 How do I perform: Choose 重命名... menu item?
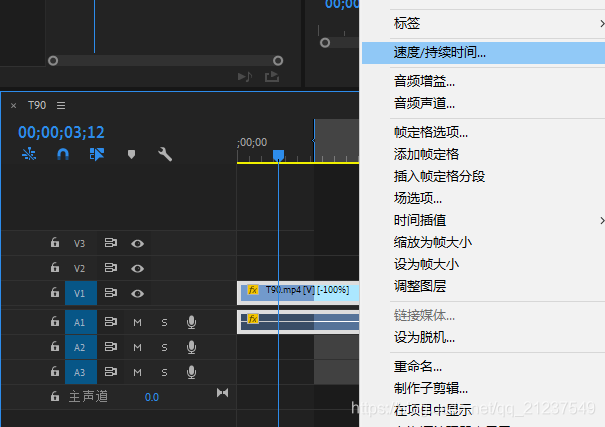[x=483, y=366]
